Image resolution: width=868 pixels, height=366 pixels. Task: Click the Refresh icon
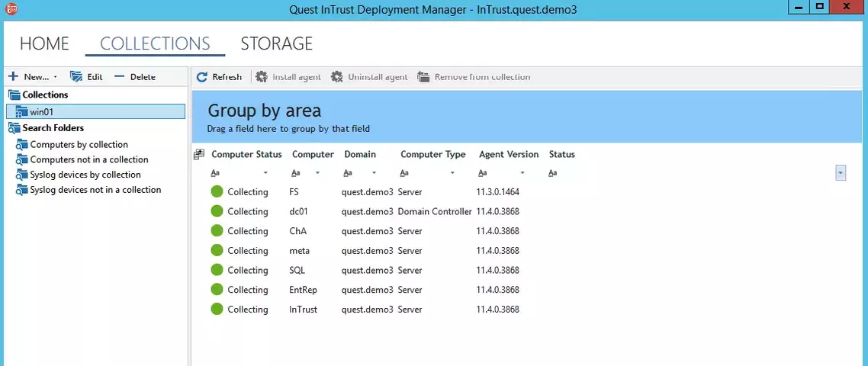pyautogui.click(x=202, y=77)
